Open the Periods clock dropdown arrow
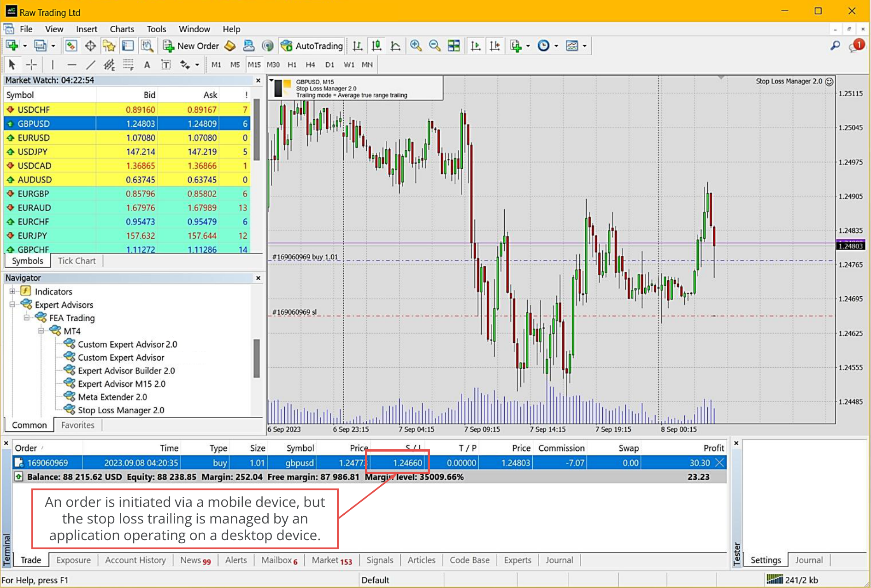This screenshot has height=588, width=871. point(556,46)
